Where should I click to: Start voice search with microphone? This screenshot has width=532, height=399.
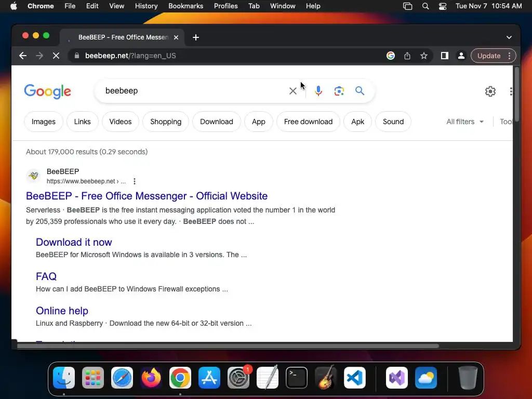click(x=318, y=91)
